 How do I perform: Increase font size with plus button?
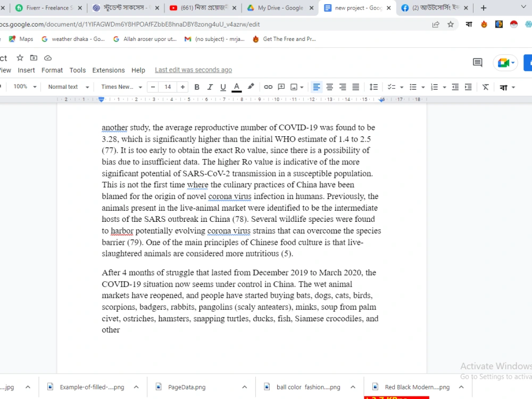pos(182,87)
